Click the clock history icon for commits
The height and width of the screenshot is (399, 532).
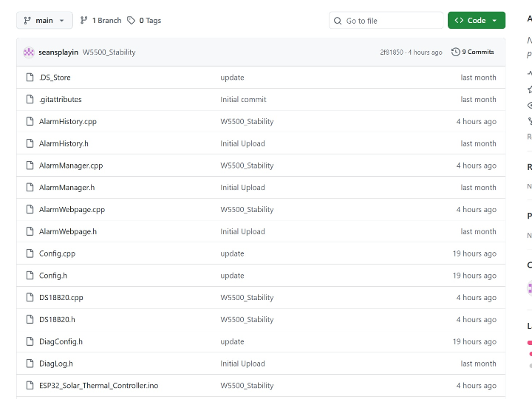pos(455,52)
